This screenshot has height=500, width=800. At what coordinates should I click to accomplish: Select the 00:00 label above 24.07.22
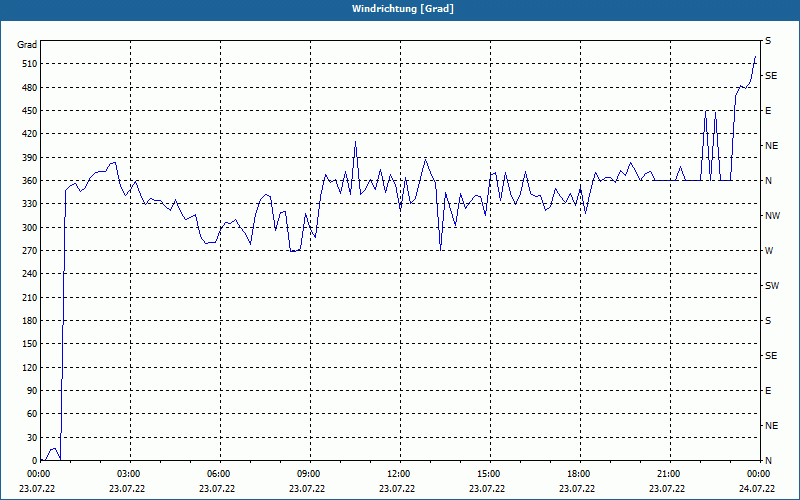(758, 474)
